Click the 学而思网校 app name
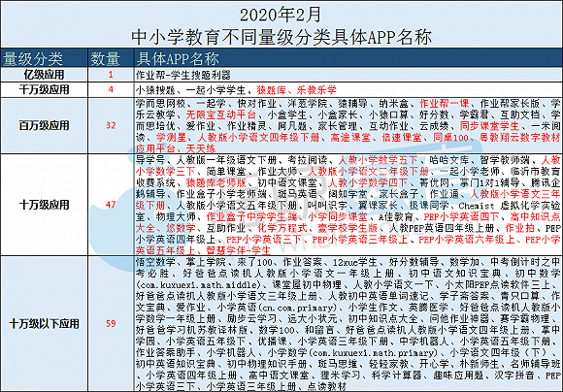563x392 pixels. pyautogui.click(x=160, y=104)
